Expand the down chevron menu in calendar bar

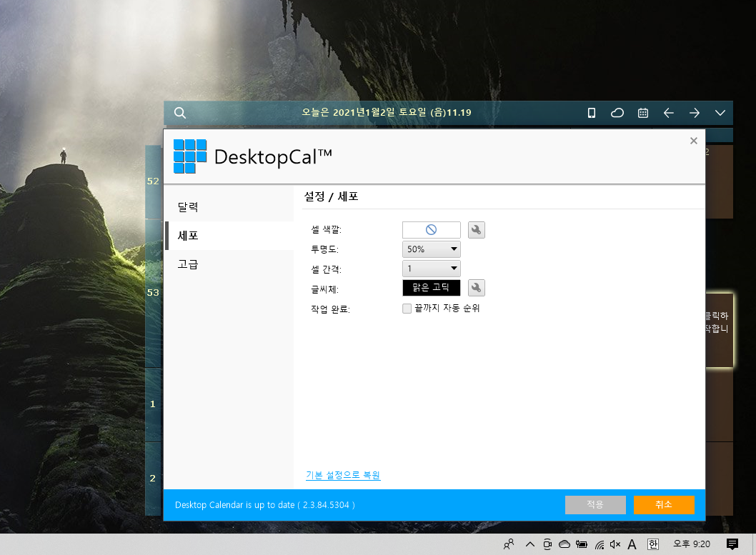pos(720,113)
